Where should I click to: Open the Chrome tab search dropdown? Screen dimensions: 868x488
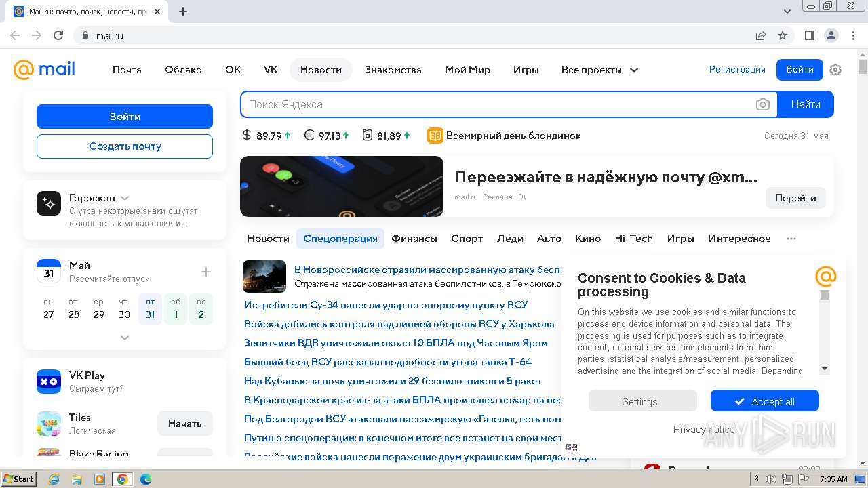click(x=787, y=12)
